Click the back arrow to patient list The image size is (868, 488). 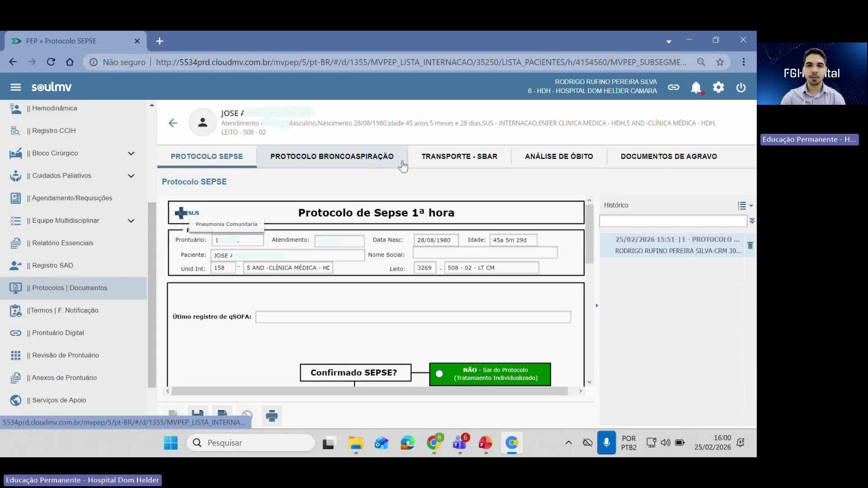pos(173,122)
